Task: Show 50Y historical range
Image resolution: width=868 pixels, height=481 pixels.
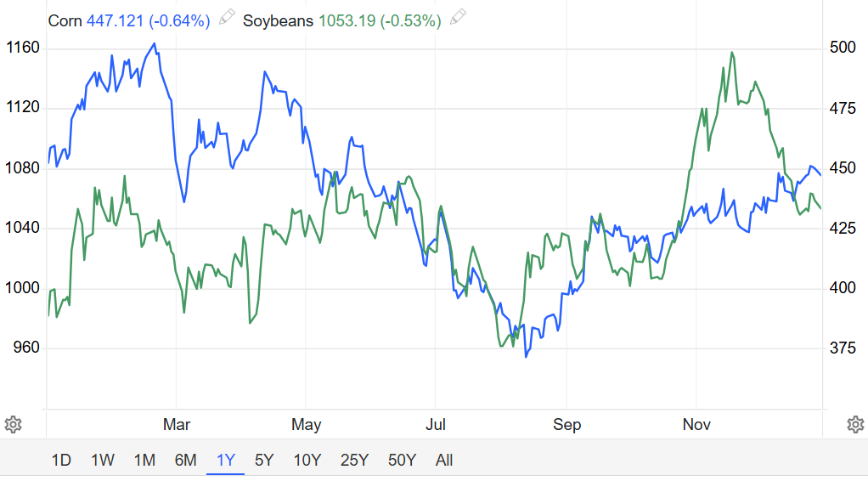Action: coord(402,461)
